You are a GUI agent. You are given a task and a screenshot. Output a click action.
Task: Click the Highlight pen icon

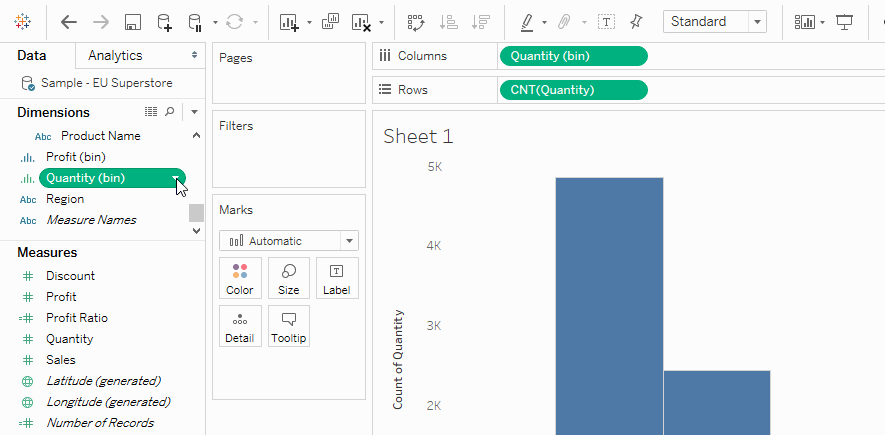(x=527, y=22)
